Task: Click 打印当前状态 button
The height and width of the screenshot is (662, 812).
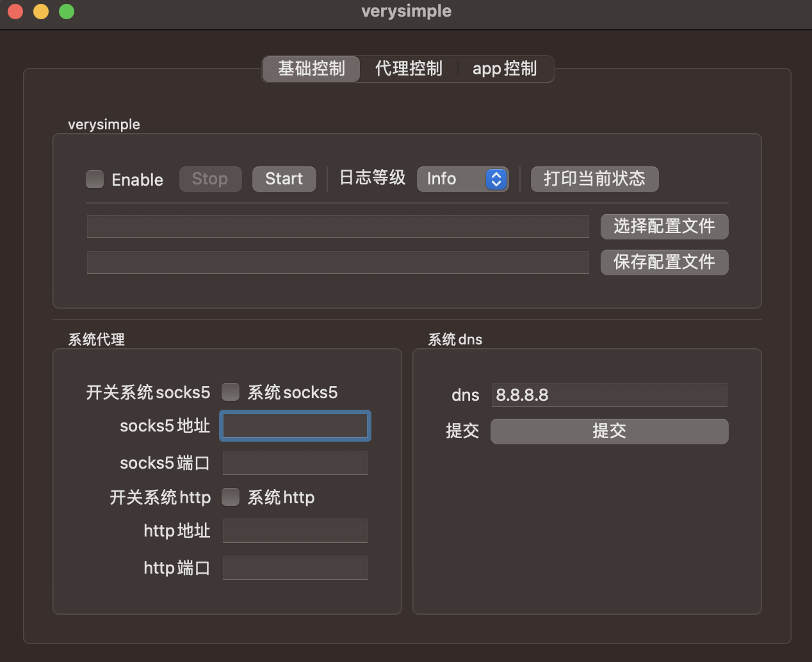Action: tap(594, 179)
